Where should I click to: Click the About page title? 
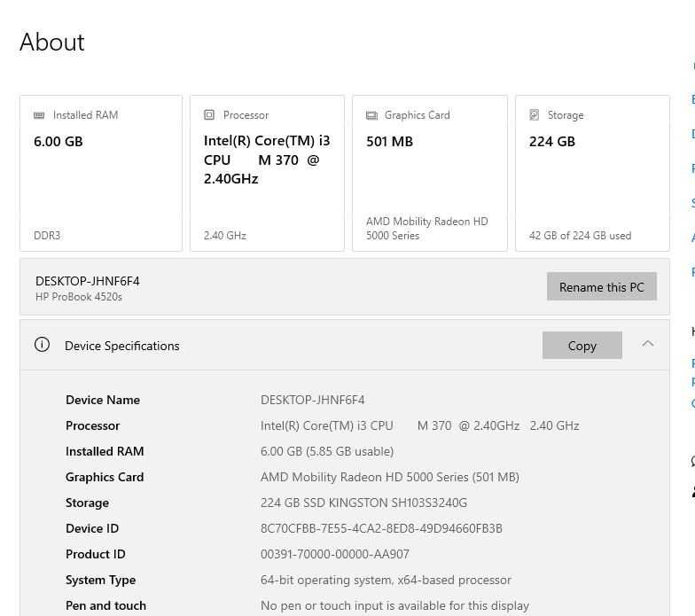click(51, 43)
